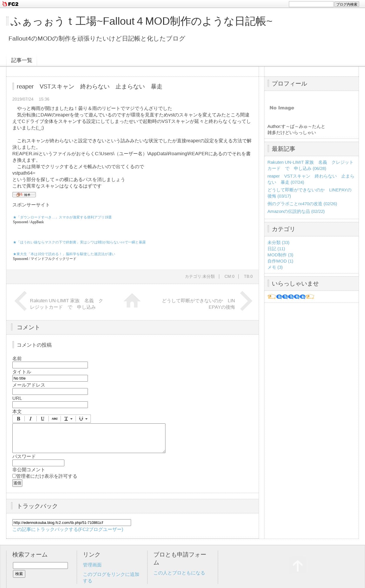
Task: Click the FC2 logo icon
Action: point(10,4)
